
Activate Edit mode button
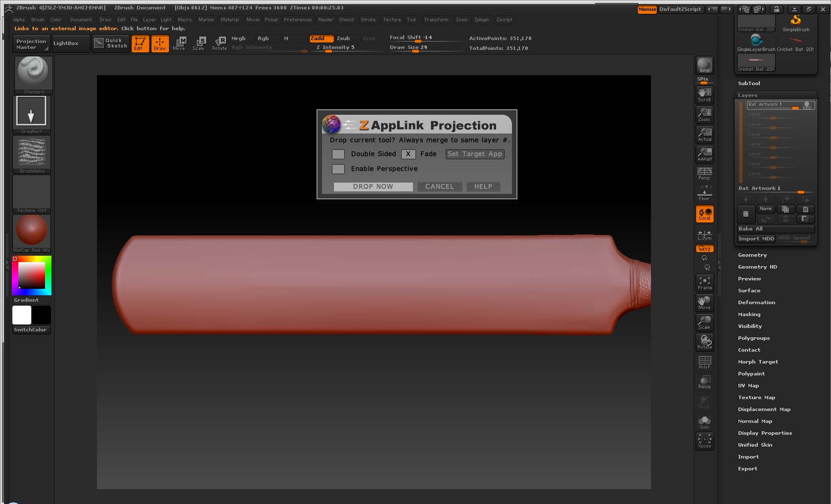coord(140,44)
